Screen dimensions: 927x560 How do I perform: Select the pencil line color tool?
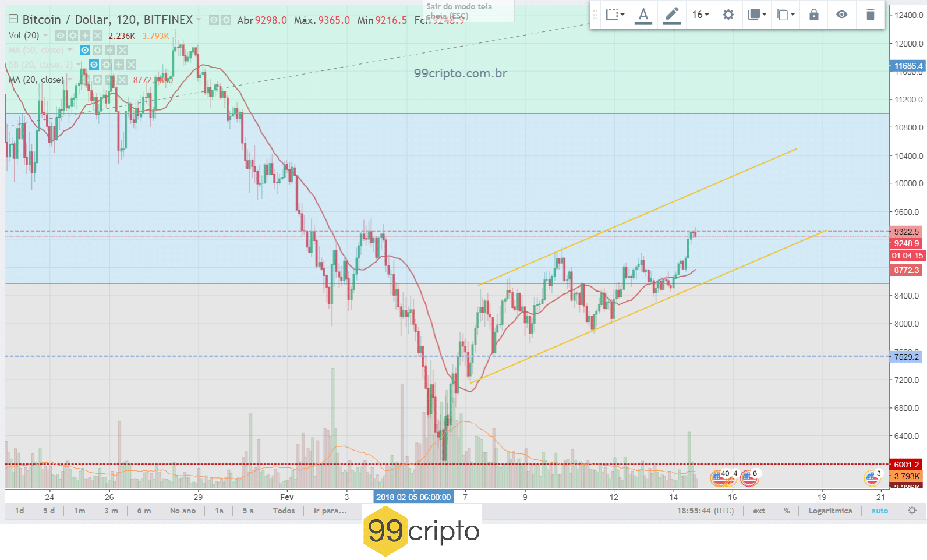click(x=671, y=15)
